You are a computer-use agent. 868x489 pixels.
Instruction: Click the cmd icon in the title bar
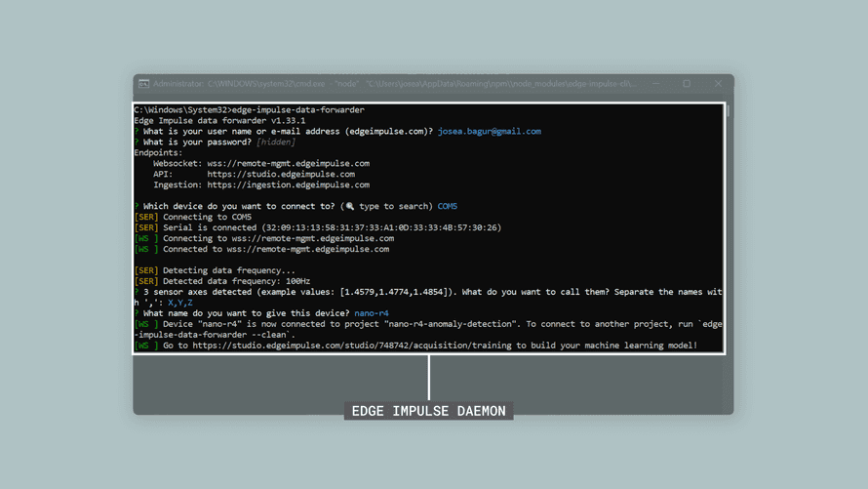tap(143, 85)
